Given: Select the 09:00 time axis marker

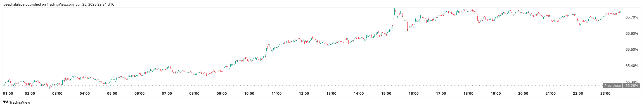Looking at the screenshot, I should click(222, 93).
